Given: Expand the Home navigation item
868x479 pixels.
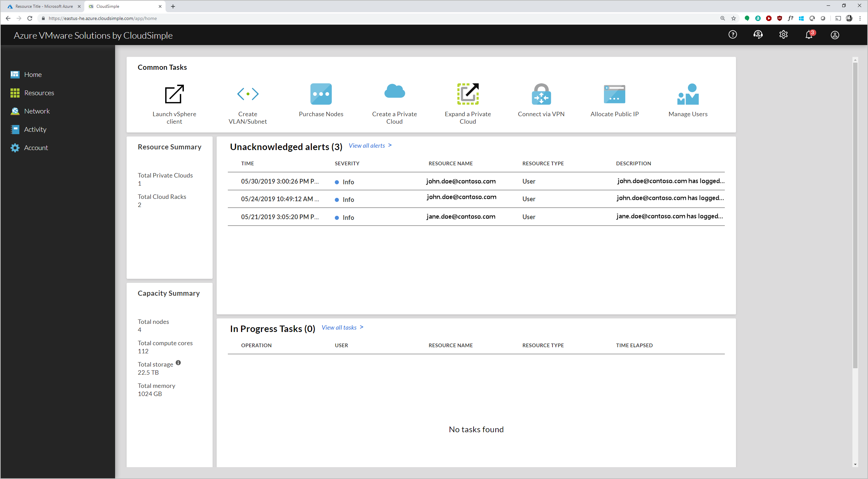Looking at the screenshot, I should pos(32,74).
